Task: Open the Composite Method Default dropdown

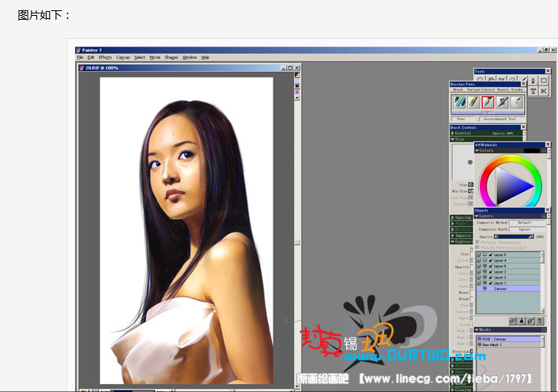Action: pyautogui.click(x=526, y=223)
